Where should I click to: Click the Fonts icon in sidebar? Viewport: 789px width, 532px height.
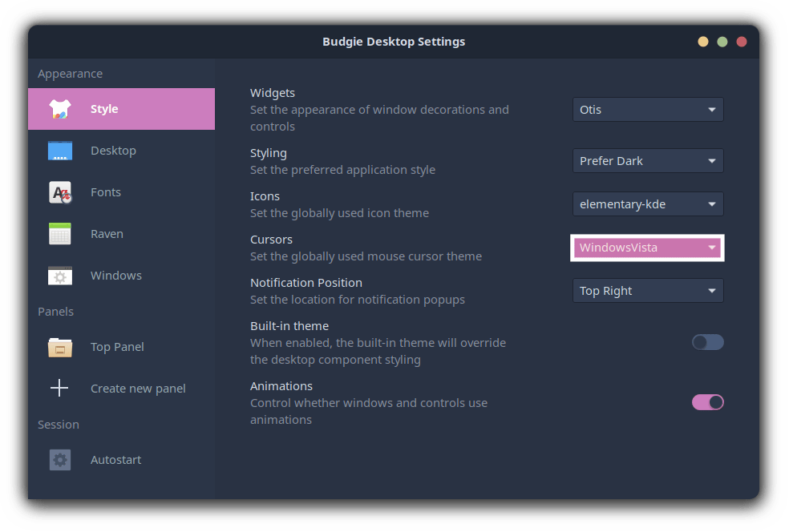coord(60,192)
